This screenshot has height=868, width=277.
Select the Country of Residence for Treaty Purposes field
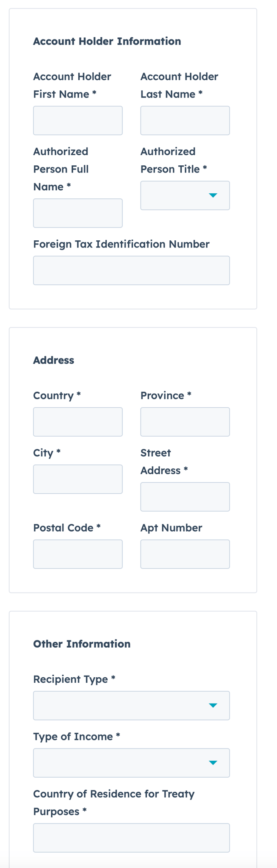tap(131, 837)
